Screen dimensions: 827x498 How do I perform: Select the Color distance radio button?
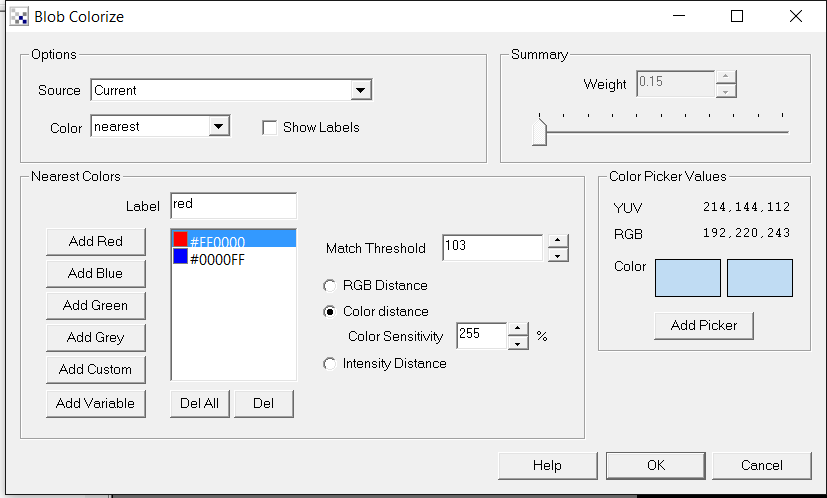(330, 311)
